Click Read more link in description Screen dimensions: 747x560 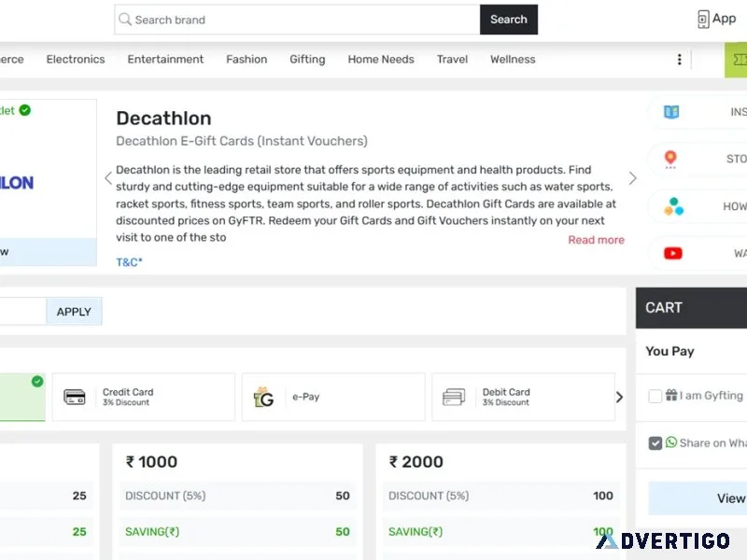click(596, 240)
